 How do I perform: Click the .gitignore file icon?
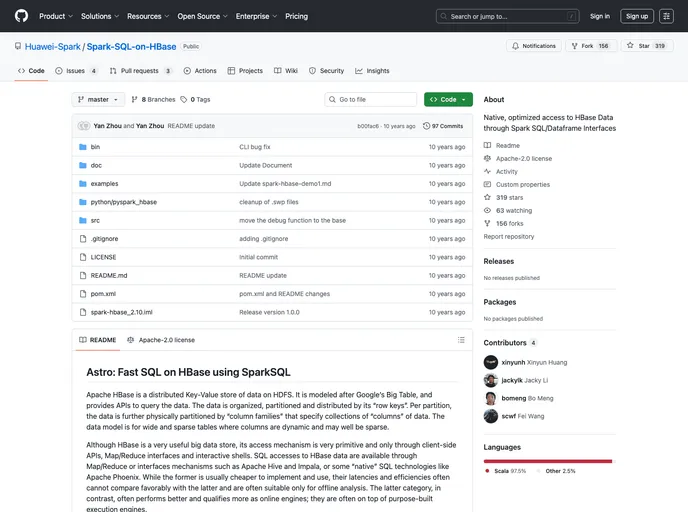coord(82,239)
